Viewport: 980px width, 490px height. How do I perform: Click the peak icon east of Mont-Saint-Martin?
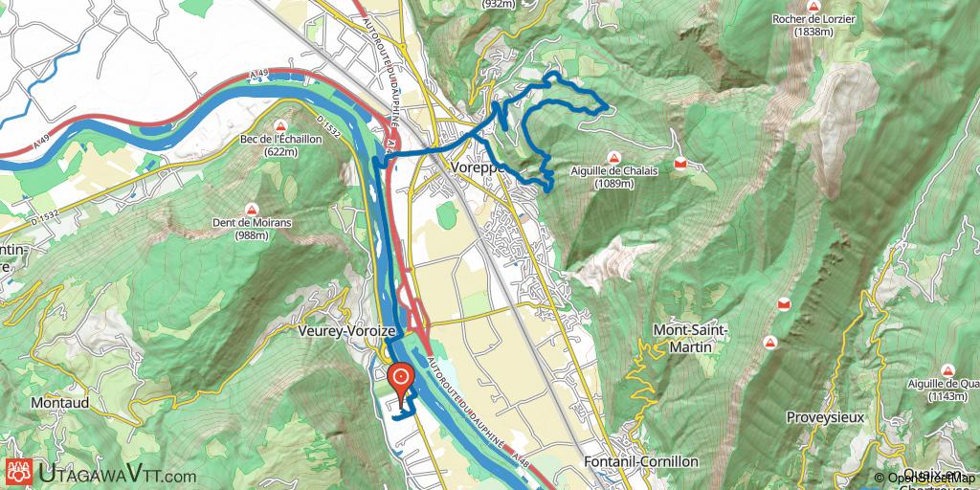point(770,343)
